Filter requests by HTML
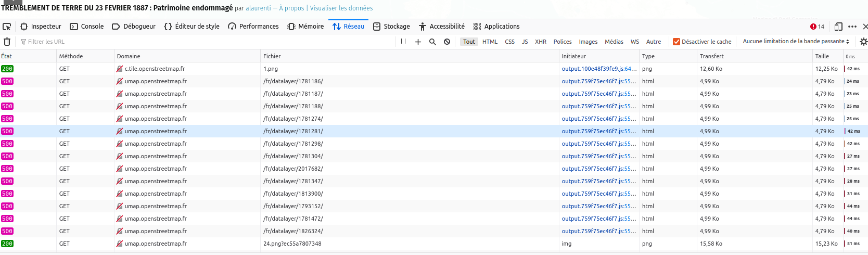 [x=490, y=42]
